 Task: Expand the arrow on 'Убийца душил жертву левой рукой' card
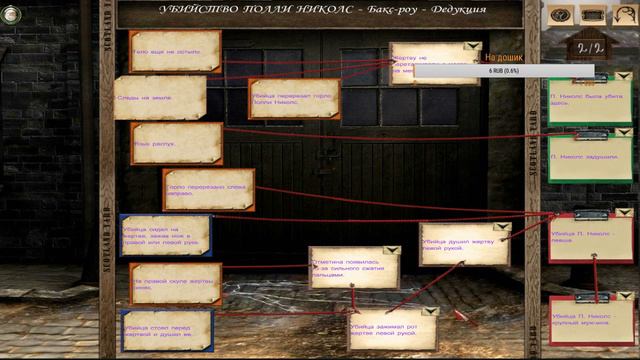coord(502,227)
